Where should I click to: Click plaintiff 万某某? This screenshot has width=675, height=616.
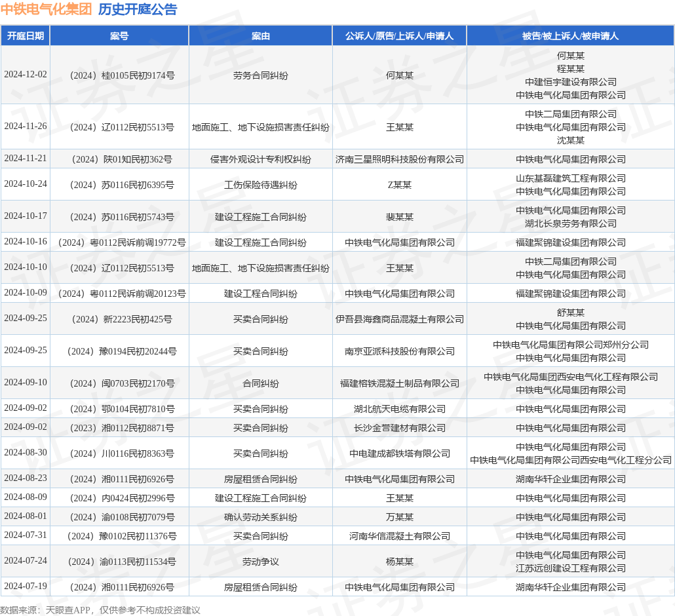point(400,517)
